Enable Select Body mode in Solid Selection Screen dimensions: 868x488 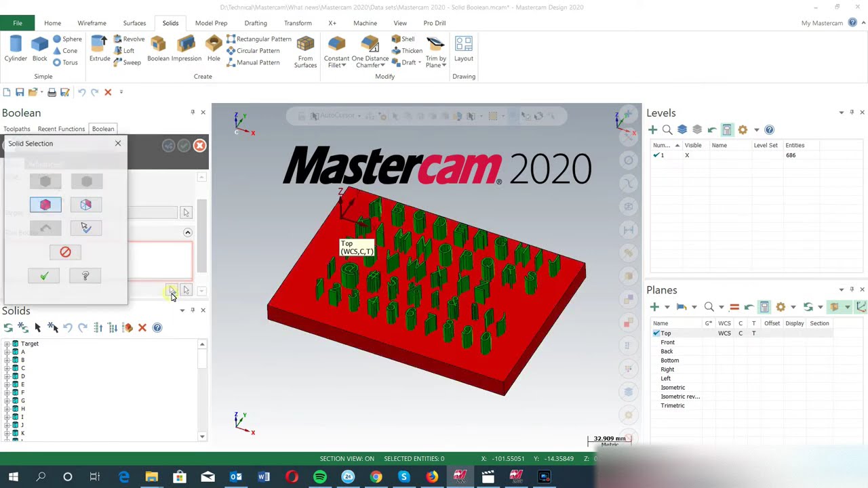point(45,205)
